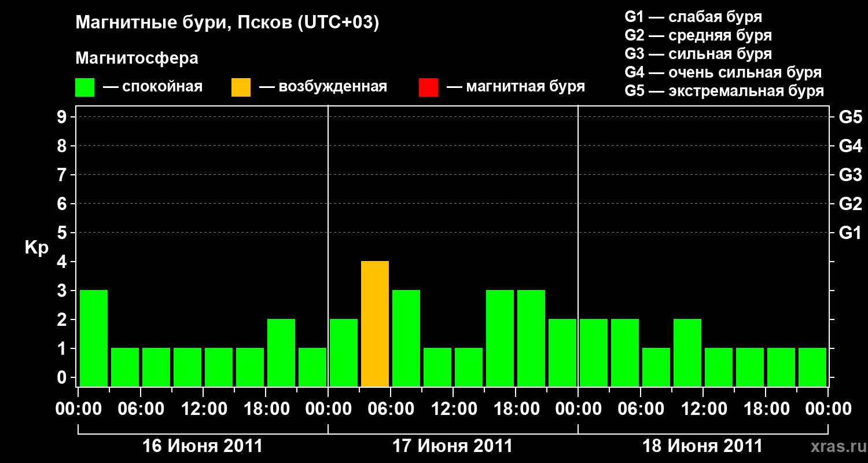Click the 'G2 — средняя буря' legend line
Screen dimensions: 868x463
click(698, 35)
